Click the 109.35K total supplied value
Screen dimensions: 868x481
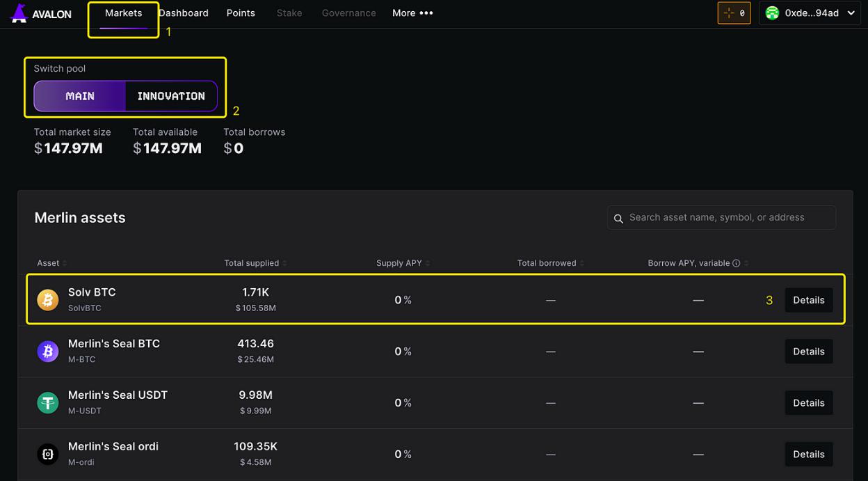(255, 447)
